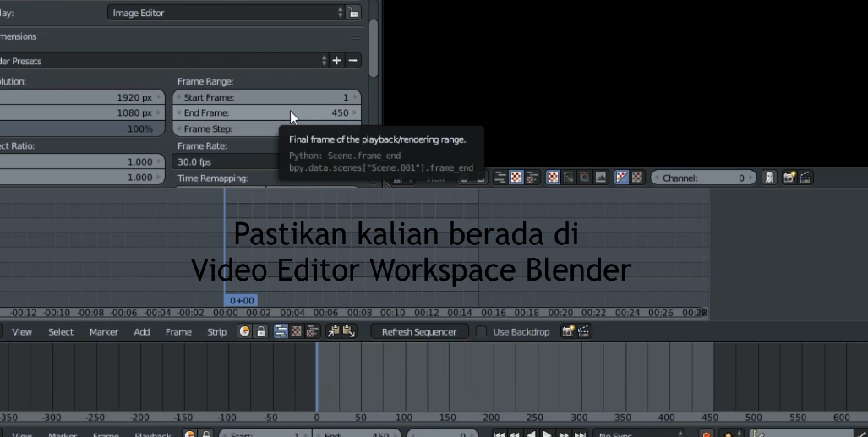Toggle lock frame selection icon in sequencer header

(260, 332)
